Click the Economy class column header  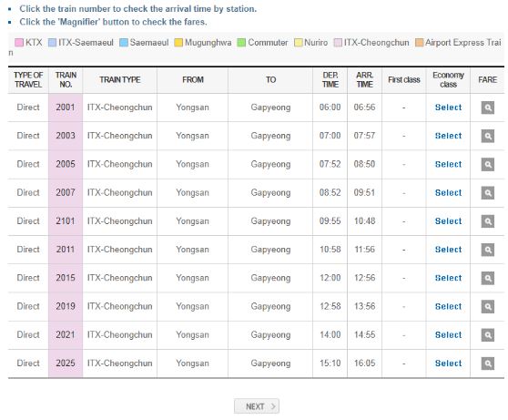click(448, 80)
